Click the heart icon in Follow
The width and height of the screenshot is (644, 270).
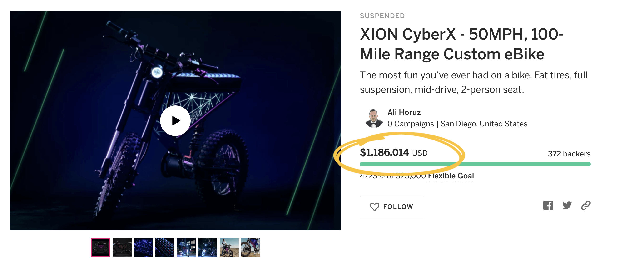(374, 207)
